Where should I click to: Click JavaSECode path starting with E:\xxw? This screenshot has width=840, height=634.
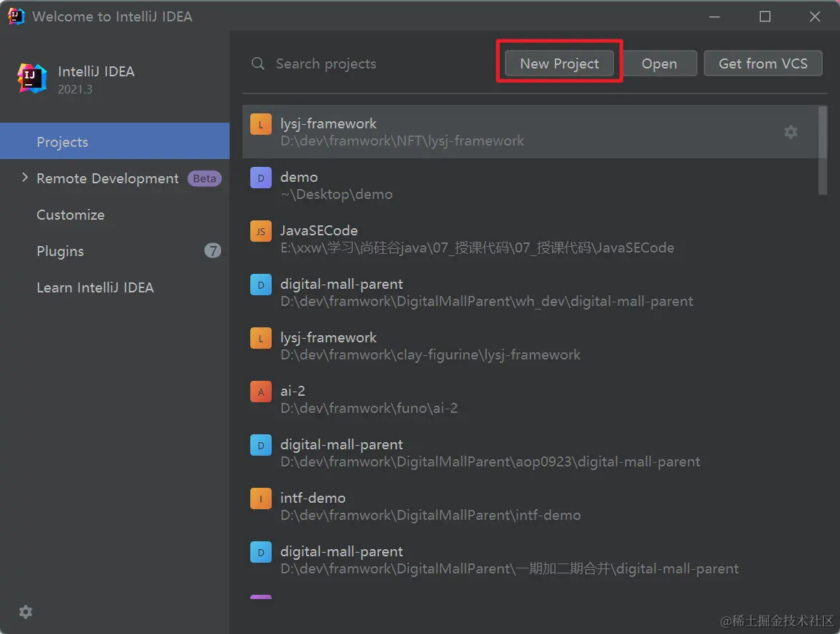pos(477,247)
